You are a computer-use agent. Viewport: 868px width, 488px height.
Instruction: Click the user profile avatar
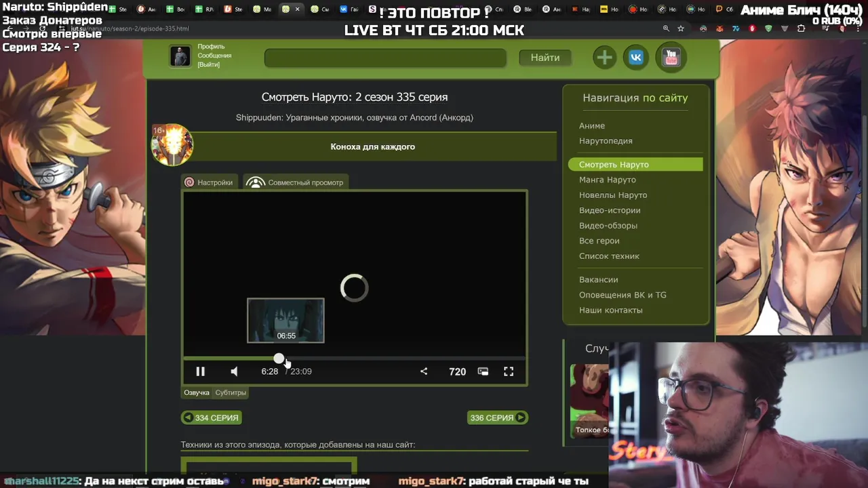point(180,56)
